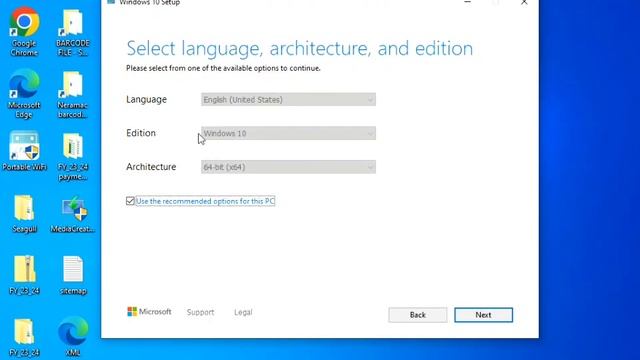Open Google Chrome desktop icon
This screenshot has width=640, height=360.
point(24,31)
